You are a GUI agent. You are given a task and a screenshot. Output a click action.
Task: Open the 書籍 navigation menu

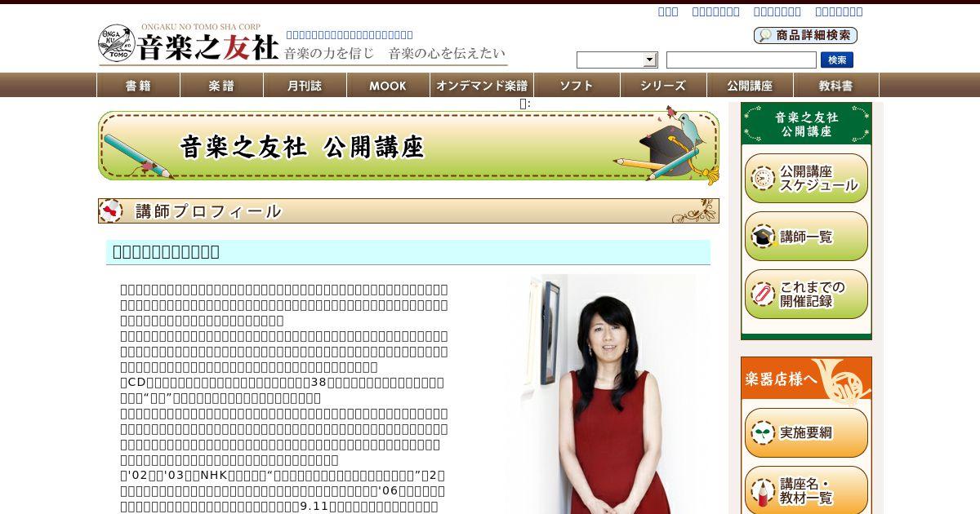coord(138,85)
